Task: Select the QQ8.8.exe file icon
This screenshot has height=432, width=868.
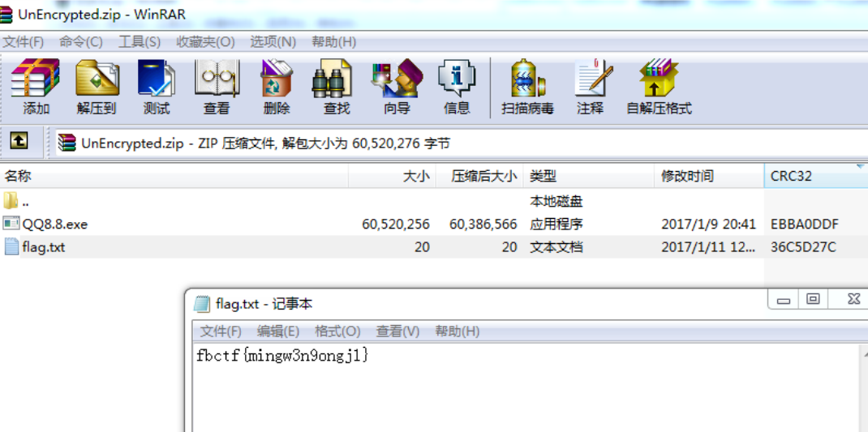Action: click(x=11, y=224)
